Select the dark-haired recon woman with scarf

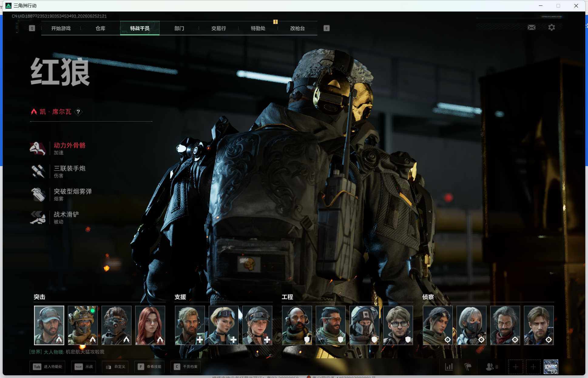(x=438, y=325)
